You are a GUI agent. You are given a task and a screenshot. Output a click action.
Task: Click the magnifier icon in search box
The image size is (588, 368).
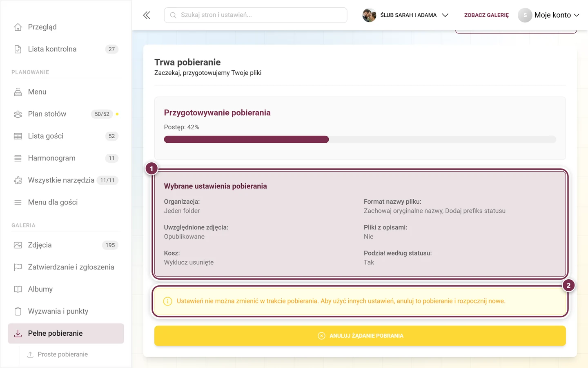(x=173, y=15)
